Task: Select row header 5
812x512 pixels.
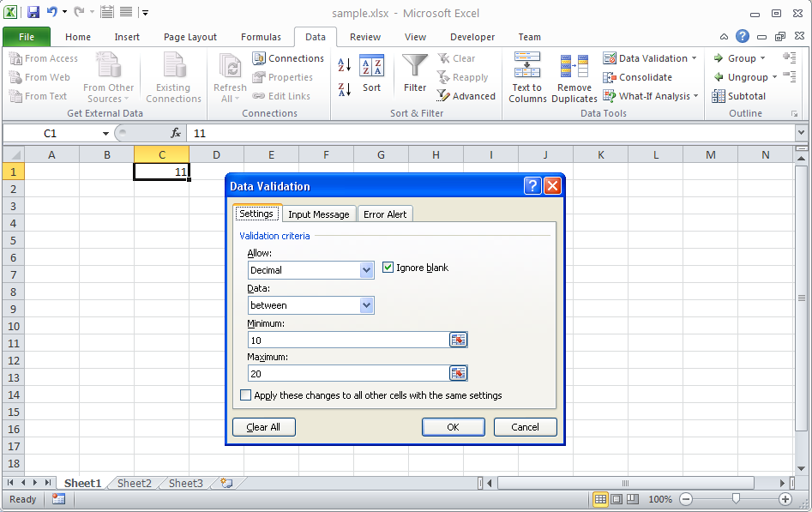Action: pos(13,240)
